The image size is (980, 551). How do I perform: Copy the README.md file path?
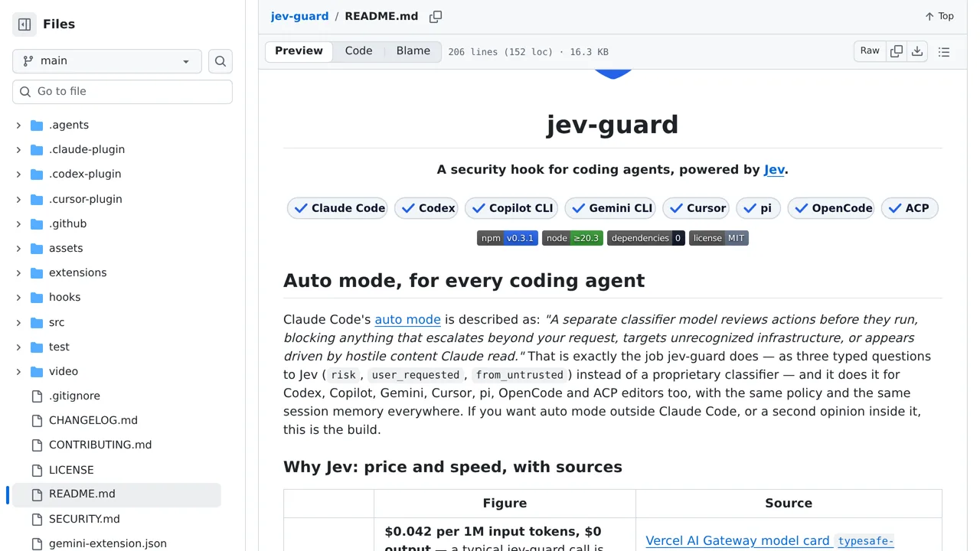click(x=436, y=16)
